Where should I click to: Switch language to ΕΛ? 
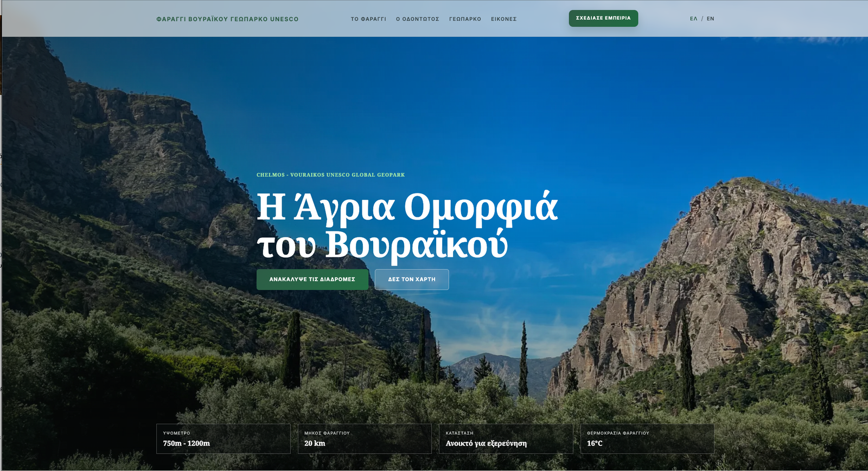point(693,19)
